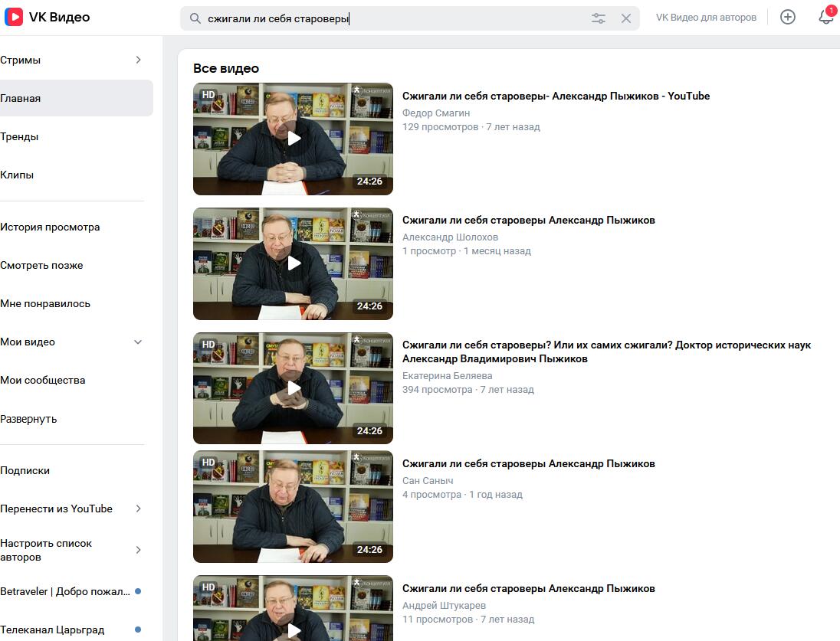The image size is (840, 641).
Task: Open Тренды section
Action: 19,136
